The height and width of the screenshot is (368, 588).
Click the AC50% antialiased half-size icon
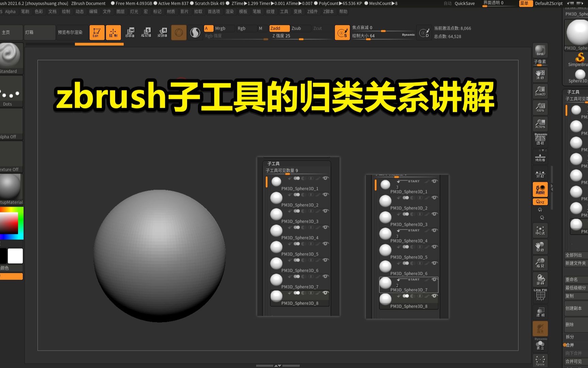pyautogui.click(x=540, y=124)
